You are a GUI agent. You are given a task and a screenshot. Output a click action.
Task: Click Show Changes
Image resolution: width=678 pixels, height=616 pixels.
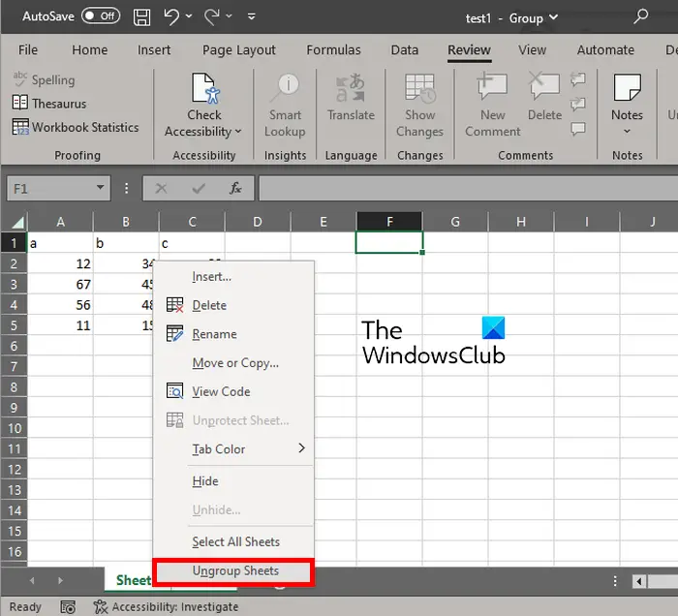point(419,106)
